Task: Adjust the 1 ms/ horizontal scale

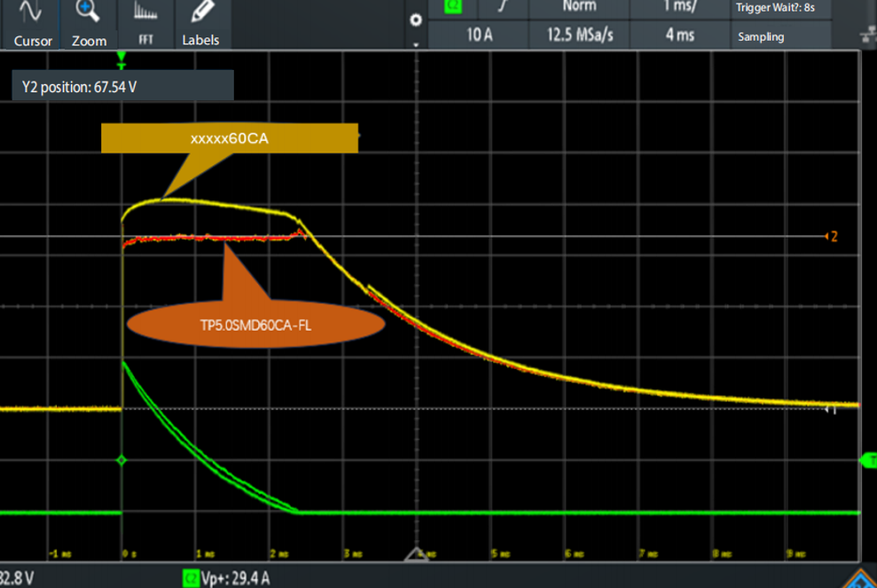Action: coord(679,7)
